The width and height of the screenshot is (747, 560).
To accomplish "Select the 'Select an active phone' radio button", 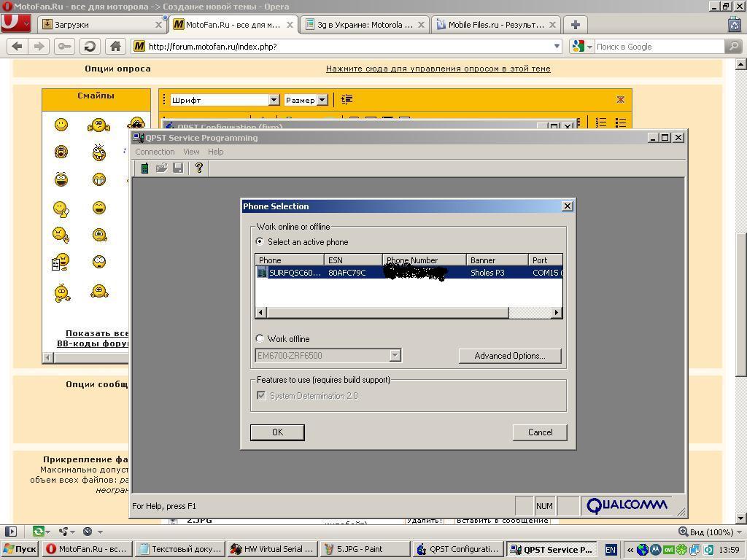I will tap(259, 241).
